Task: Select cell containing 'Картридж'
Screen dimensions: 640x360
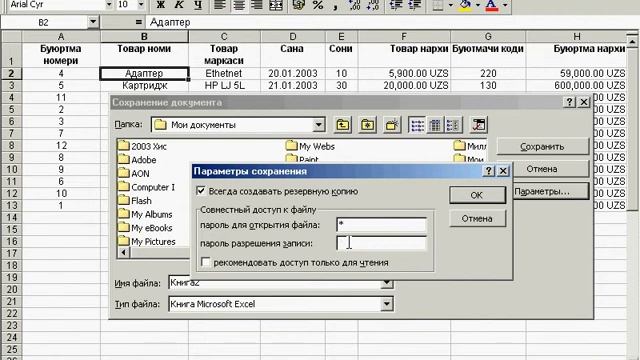Action: (144, 85)
